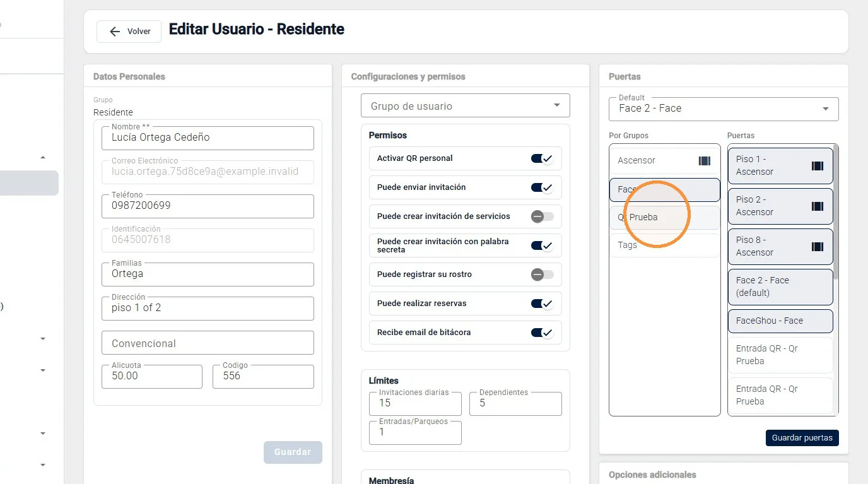The height and width of the screenshot is (484, 868).
Task: Disable the Puede enviar invitación switch
Action: tap(542, 187)
